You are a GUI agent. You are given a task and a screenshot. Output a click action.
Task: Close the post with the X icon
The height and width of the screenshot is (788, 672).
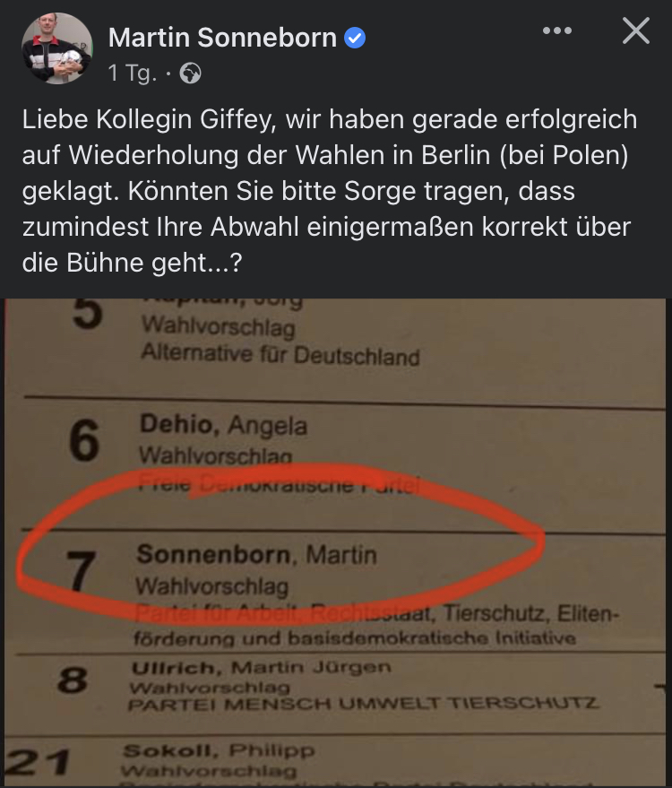pyautogui.click(x=635, y=31)
